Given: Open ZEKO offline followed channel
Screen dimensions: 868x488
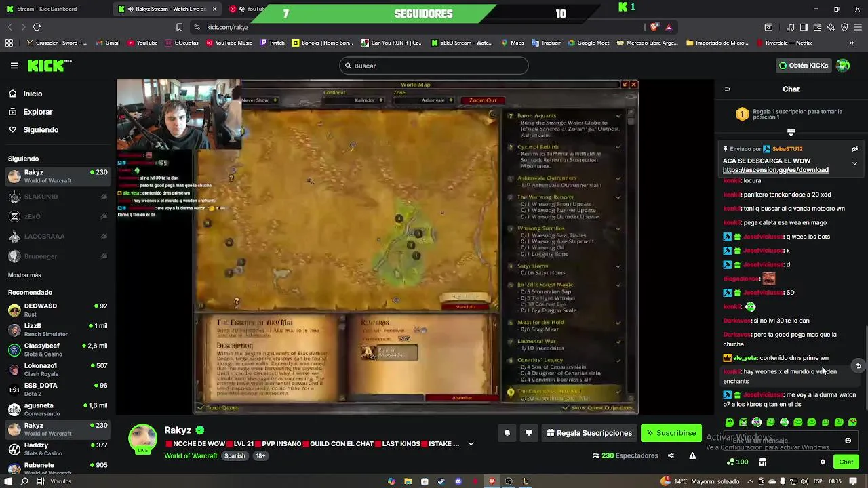Looking at the screenshot, I should click(57, 216).
